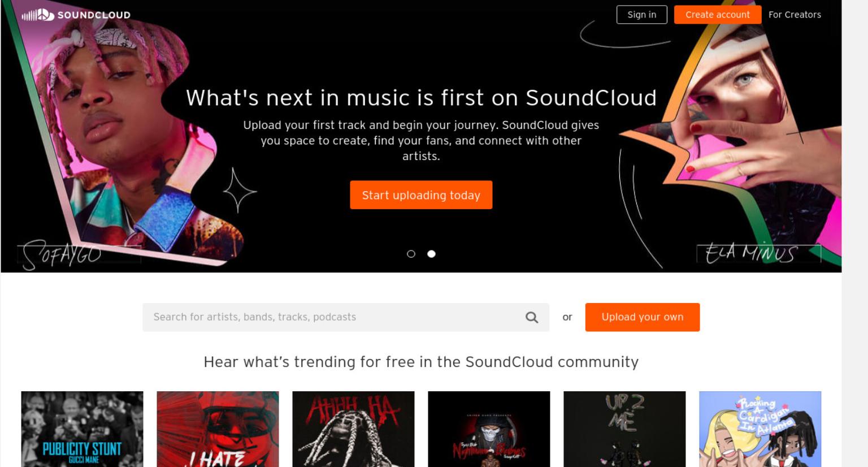Click the hero banner headline text
The height and width of the screenshot is (467, 868).
coord(421,98)
